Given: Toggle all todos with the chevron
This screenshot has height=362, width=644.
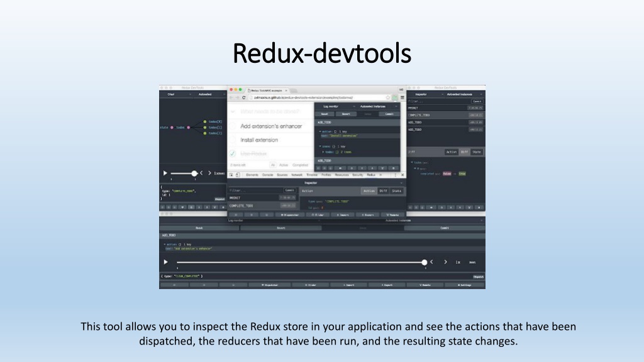Looking at the screenshot, I should pos(233,112).
